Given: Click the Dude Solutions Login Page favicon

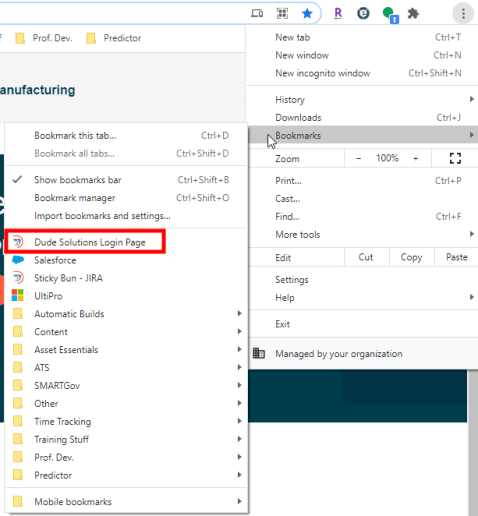Looking at the screenshot, I should [18, 242].
